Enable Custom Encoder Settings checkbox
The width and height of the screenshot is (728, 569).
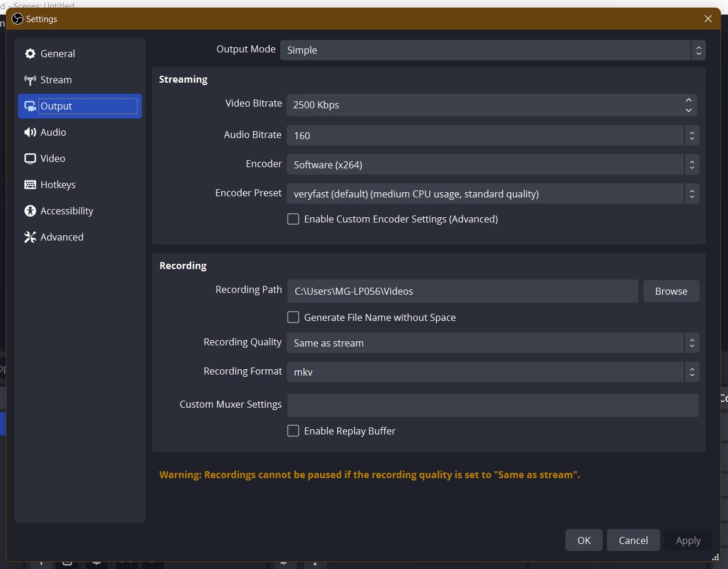point(294,219)
